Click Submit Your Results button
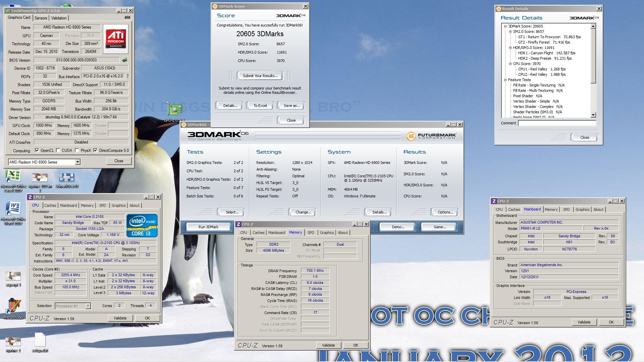The image size is (644, 362). (x=260, y=76)
